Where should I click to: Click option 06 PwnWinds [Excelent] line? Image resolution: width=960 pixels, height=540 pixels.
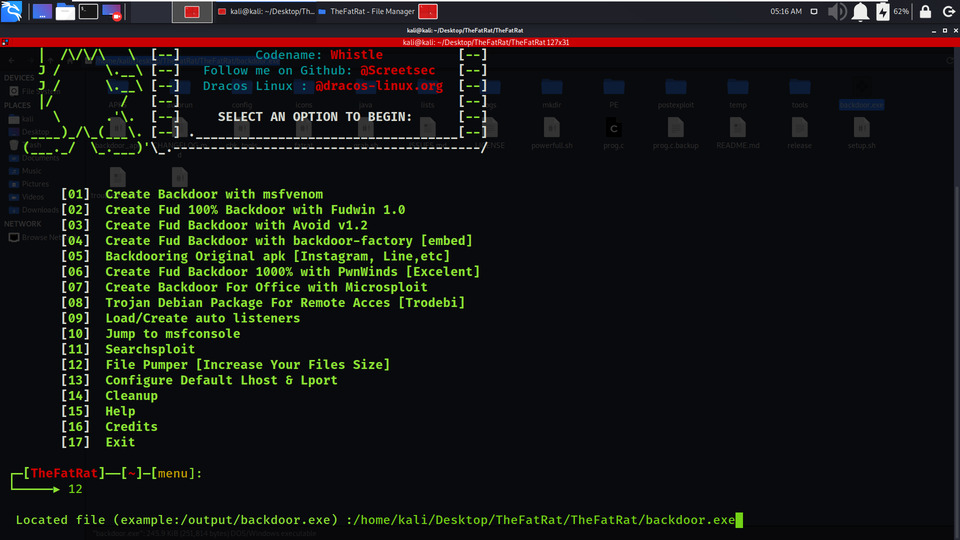[x=271, y=272]
